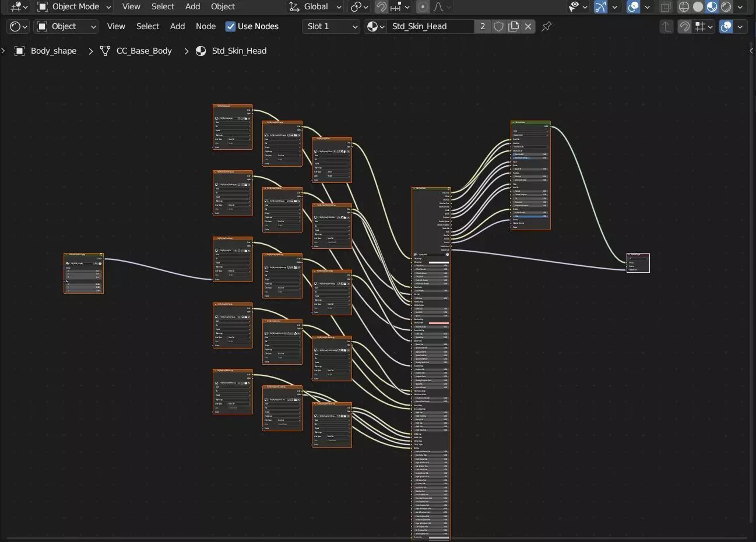The height and width of the screenshot is (542, 756).
Task: Open the Node menu
Action: [x=206, y=26]
